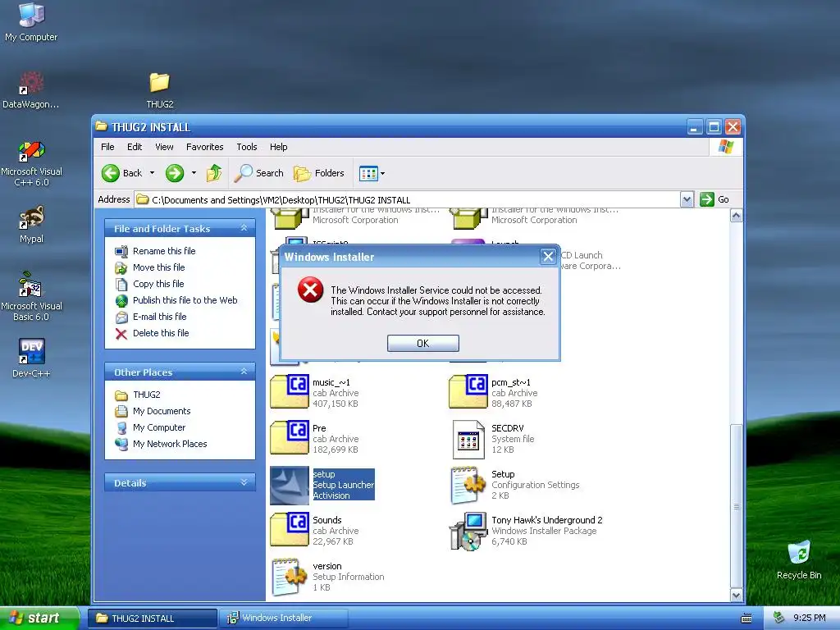
Task: Click the file list scroll up arrow
Action: pyautogui.click(x=736, y=216)
